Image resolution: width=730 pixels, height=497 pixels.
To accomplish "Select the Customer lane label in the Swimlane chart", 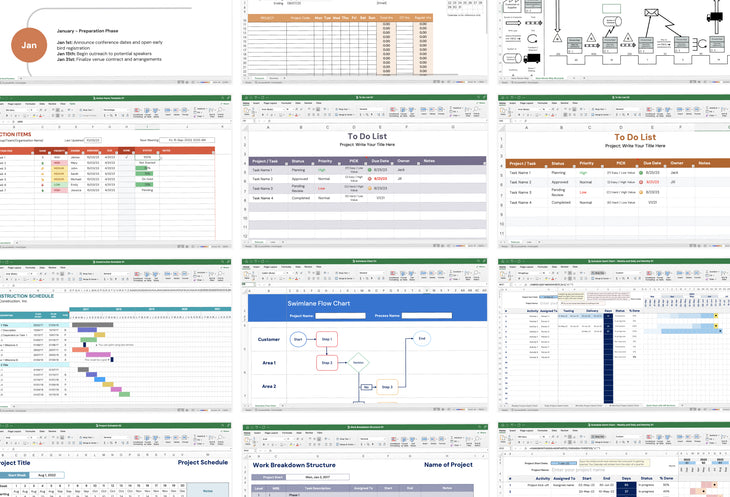I will tap(267, 340).
